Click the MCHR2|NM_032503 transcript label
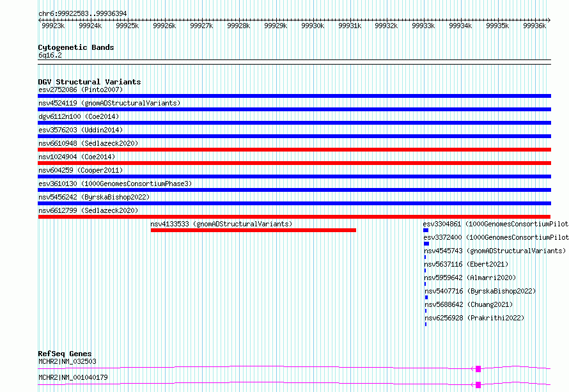 [x=68, y=361]
